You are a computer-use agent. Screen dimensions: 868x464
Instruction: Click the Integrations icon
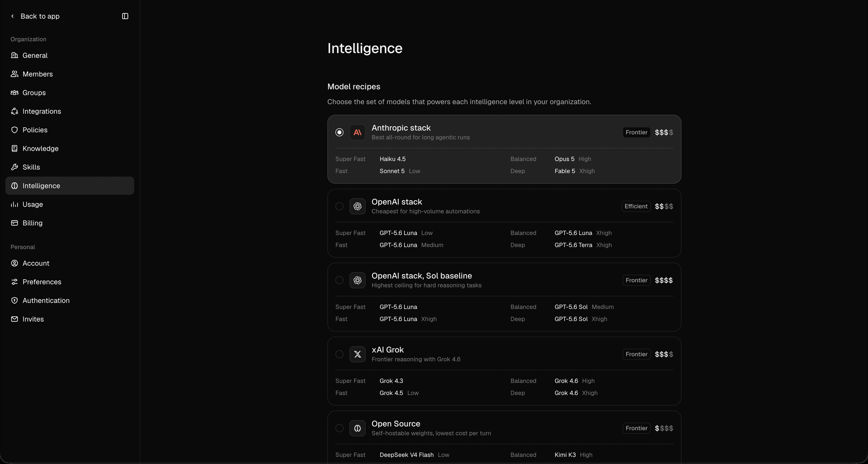(14, 111)
